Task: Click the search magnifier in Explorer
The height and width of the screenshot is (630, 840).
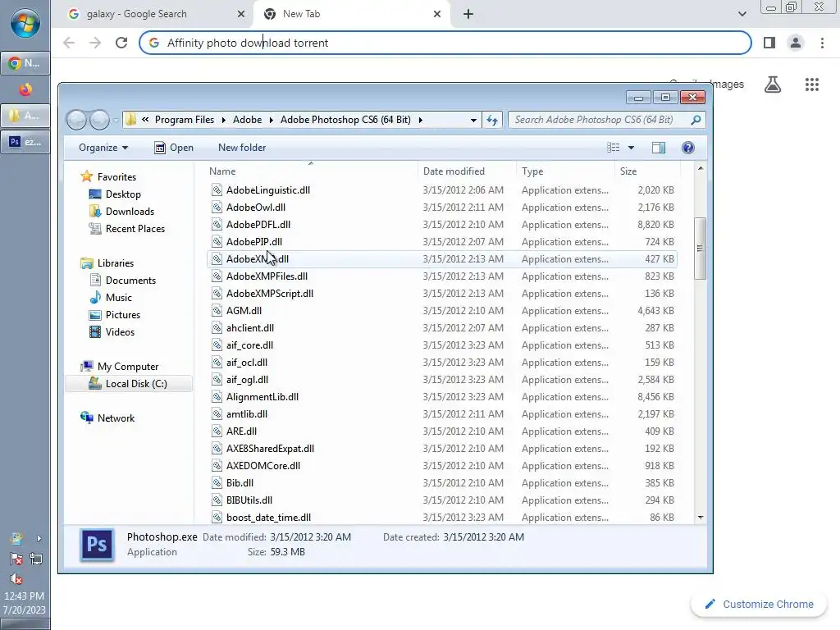Action: (x=696, y=120)
